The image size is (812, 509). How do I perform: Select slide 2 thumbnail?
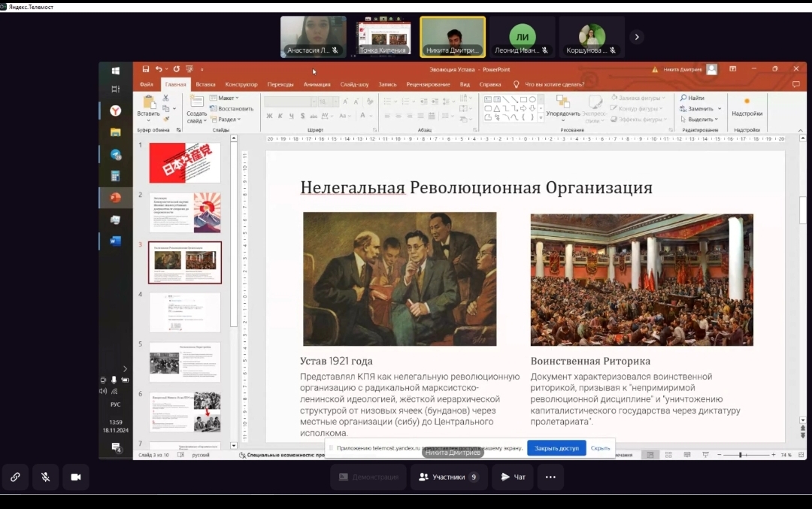tap(185, 213)
